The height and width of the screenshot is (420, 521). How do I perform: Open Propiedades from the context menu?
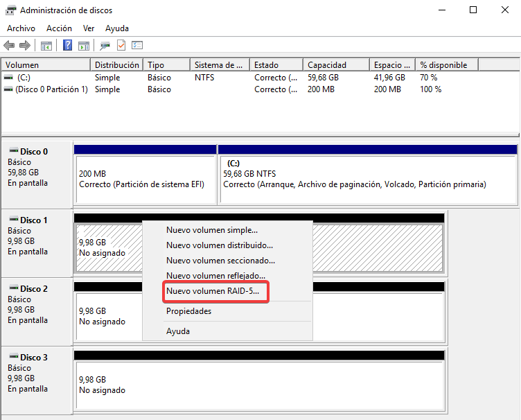188,311
